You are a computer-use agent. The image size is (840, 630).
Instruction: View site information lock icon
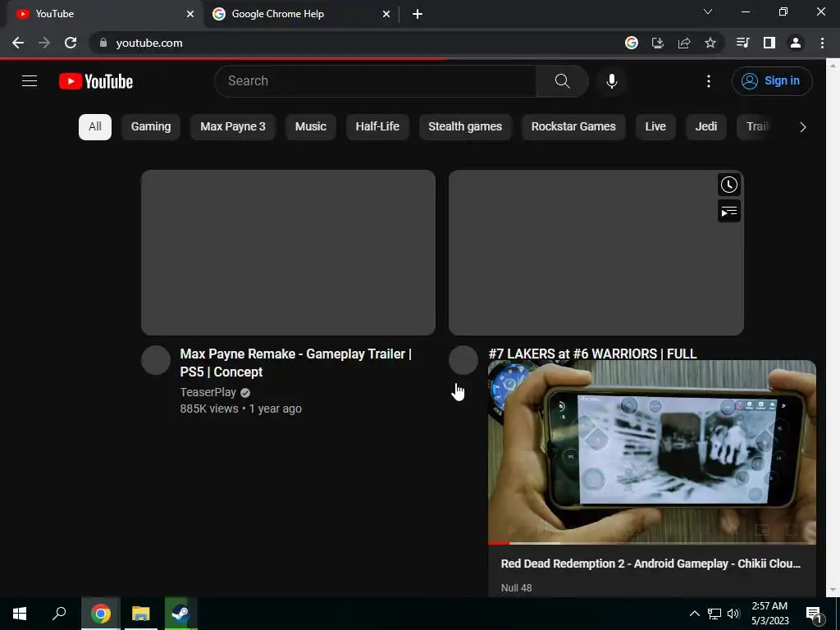coord(103,43)
